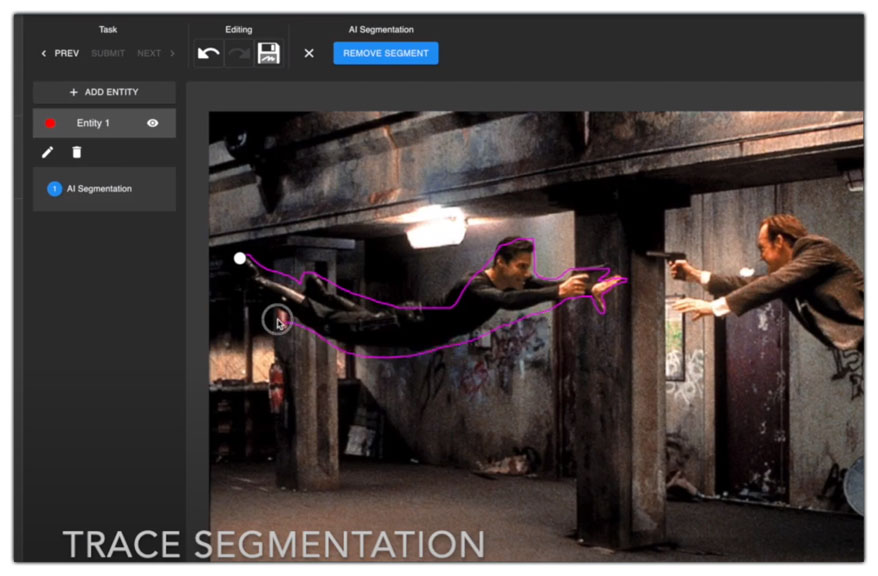Viewport: 878px width, 576px height.
Task: Edit Entity 1 with the pencil icon
Action: pos(48,152)
